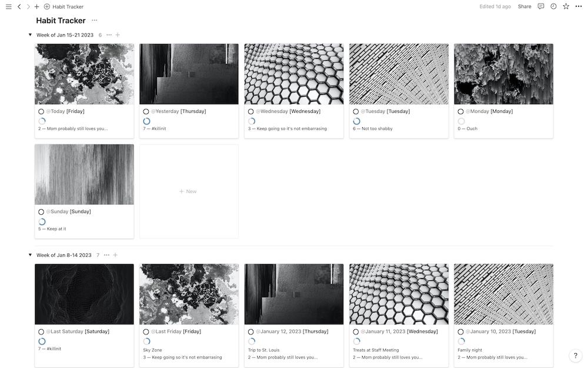Open the Tuesday [Tuesday] cover image
588x368 pixels.
tap(399, 74)
